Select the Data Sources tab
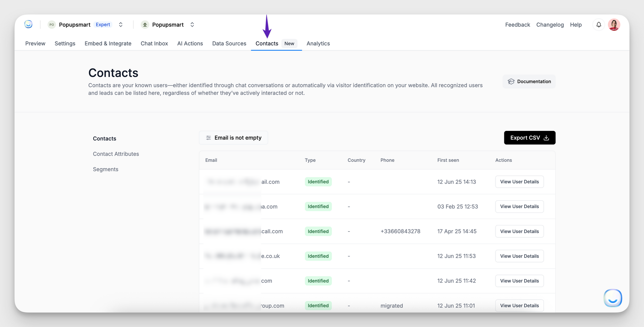Screen dimensions: 644x327 click(x=229, y=43)
